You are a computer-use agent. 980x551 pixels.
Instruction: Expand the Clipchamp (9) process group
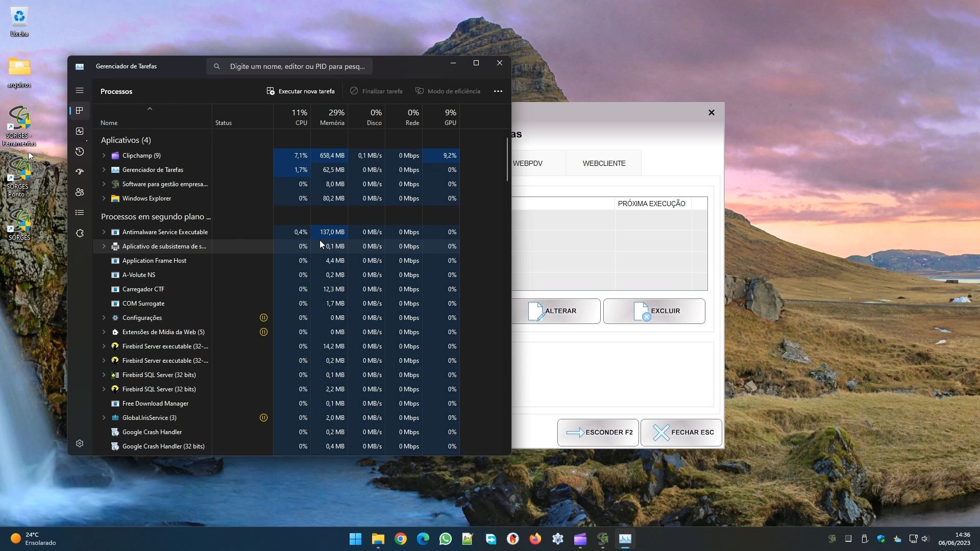(104, 156)
